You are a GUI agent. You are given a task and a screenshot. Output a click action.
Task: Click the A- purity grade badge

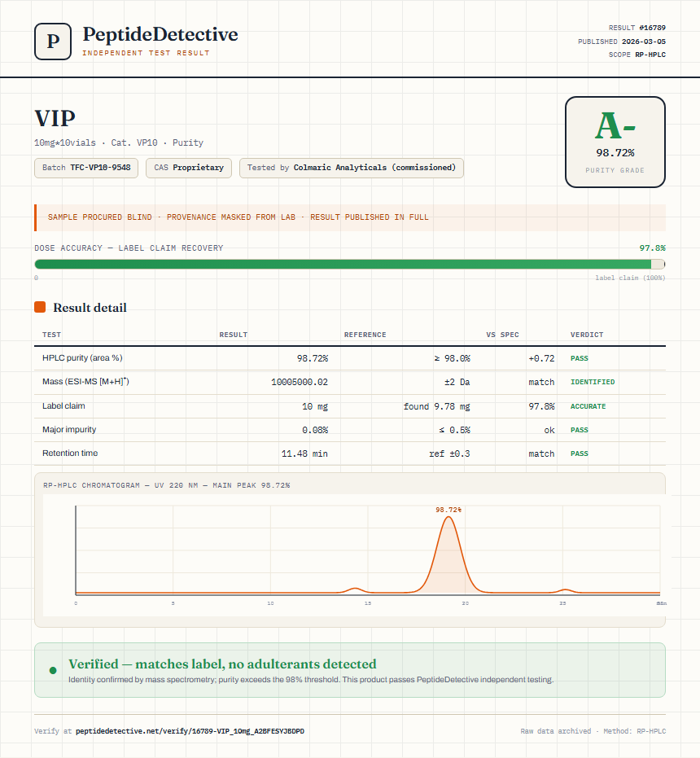tap(615, 142)
